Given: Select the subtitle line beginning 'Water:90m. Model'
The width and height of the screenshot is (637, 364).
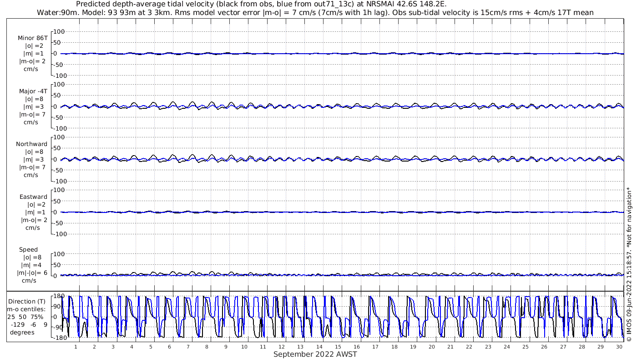Looking at the screenshot, I should (x=315, y=12).
